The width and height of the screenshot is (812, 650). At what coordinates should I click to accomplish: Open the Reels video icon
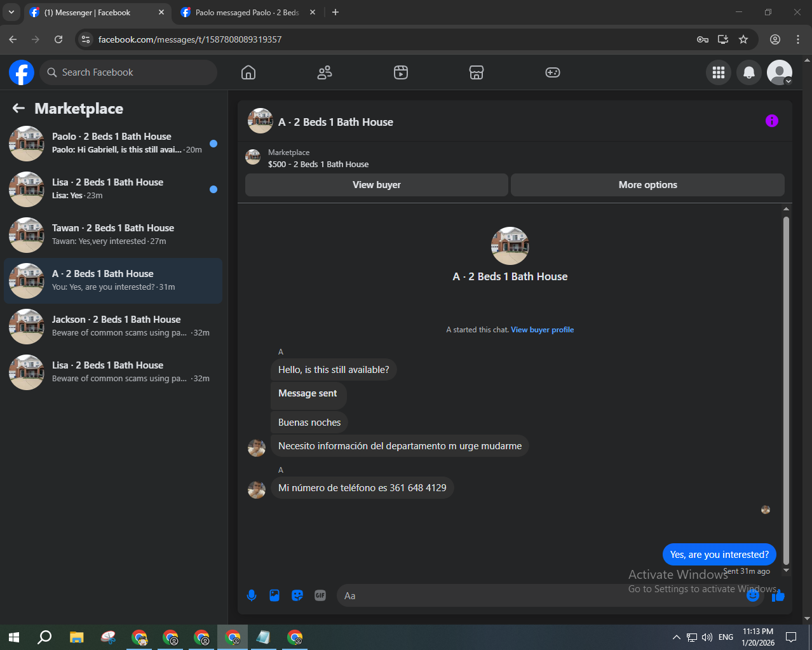pos(401,72)
